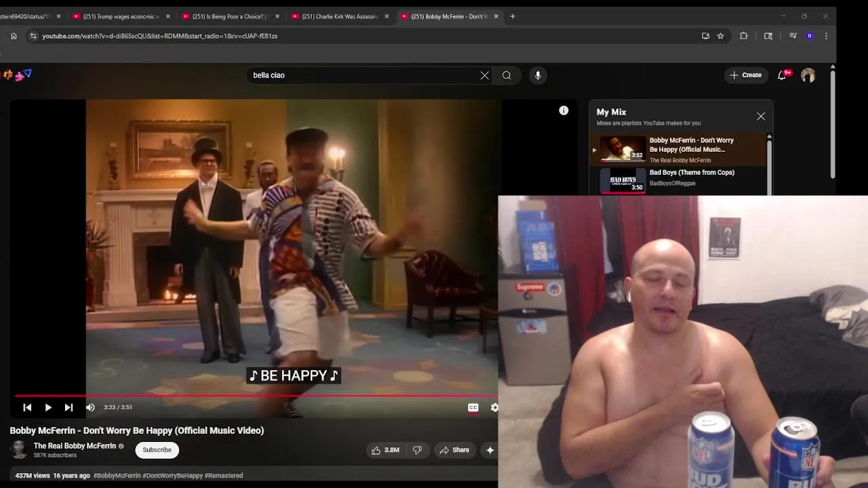This screenshot has height=488, width=868.
Task: Open the player settings gear
Action: click(x=494, y=407)
